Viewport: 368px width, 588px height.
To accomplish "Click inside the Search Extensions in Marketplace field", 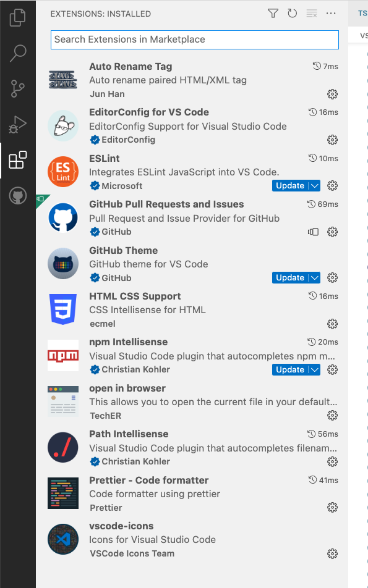I will tap(194, 40).
